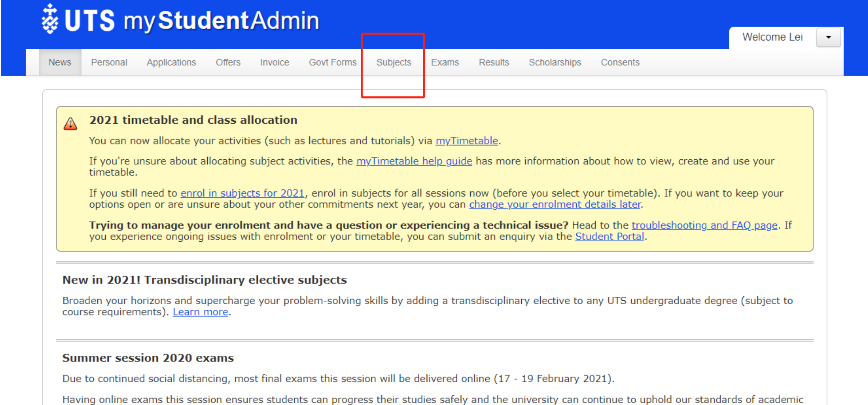Open the Offers tab
Viewport: 868px width, 405px height.
pyautogui.click(x=228, y=62)
